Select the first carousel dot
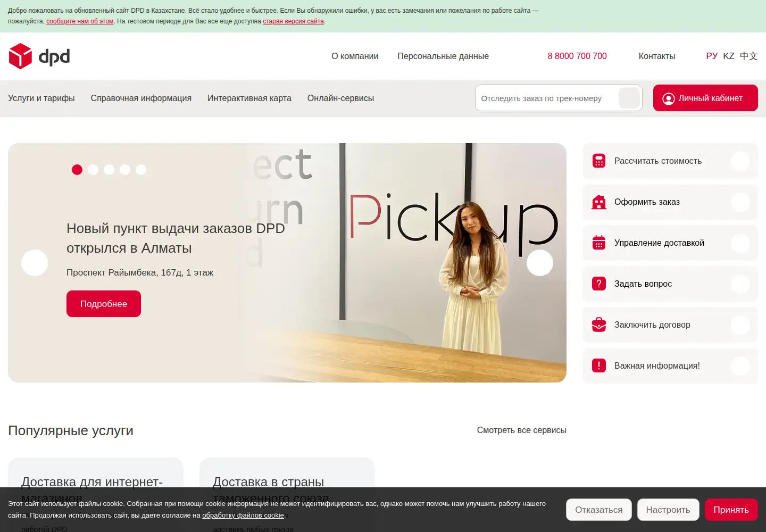 click(x=77, y=170)
